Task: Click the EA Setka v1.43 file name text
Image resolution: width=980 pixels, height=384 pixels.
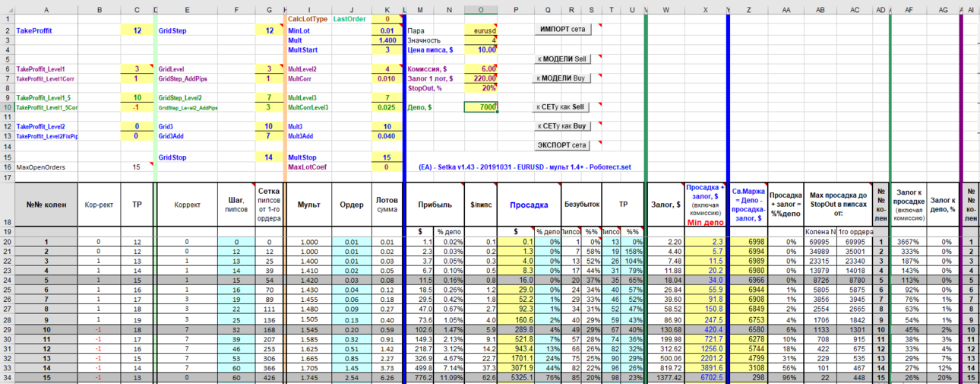Action: click(x=524, y=166)
